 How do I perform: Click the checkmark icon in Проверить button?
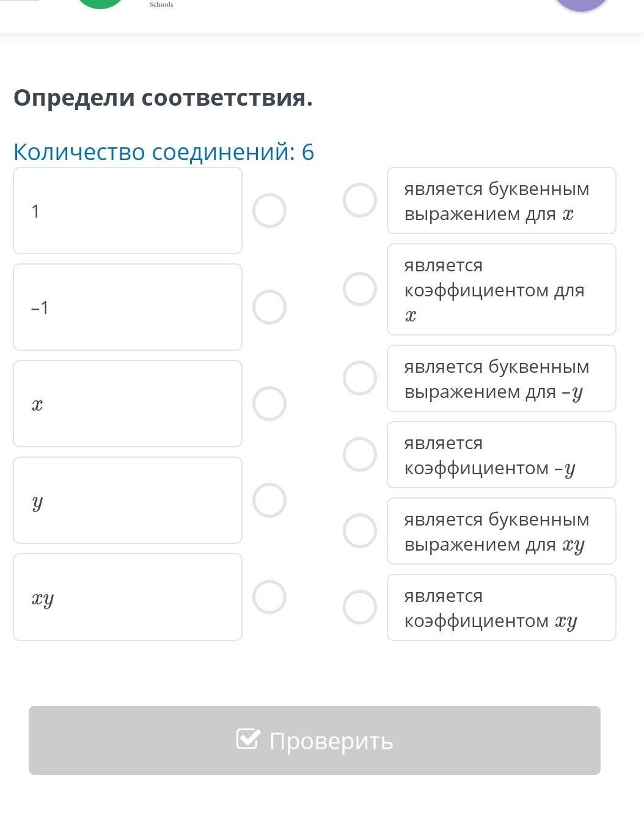coord(248,739)
